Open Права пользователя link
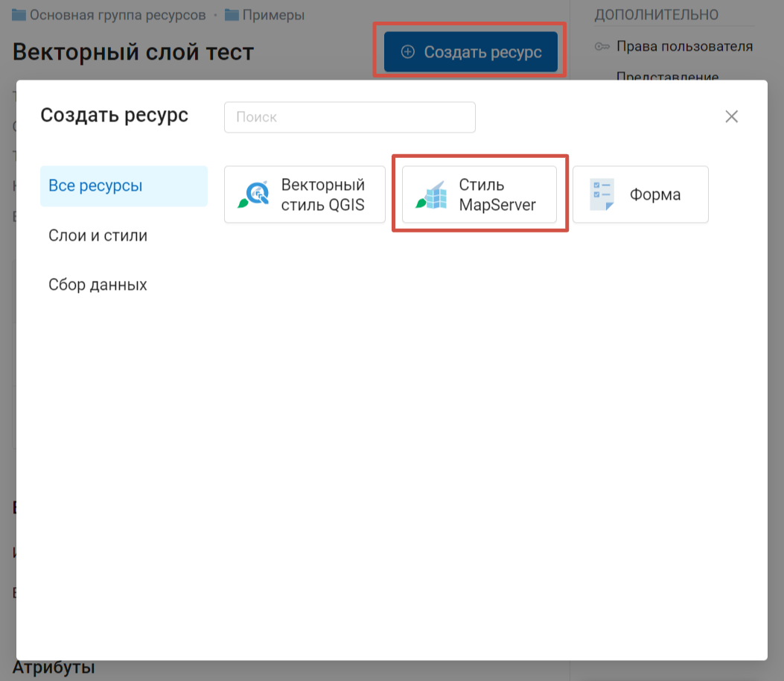 (684, 46)
